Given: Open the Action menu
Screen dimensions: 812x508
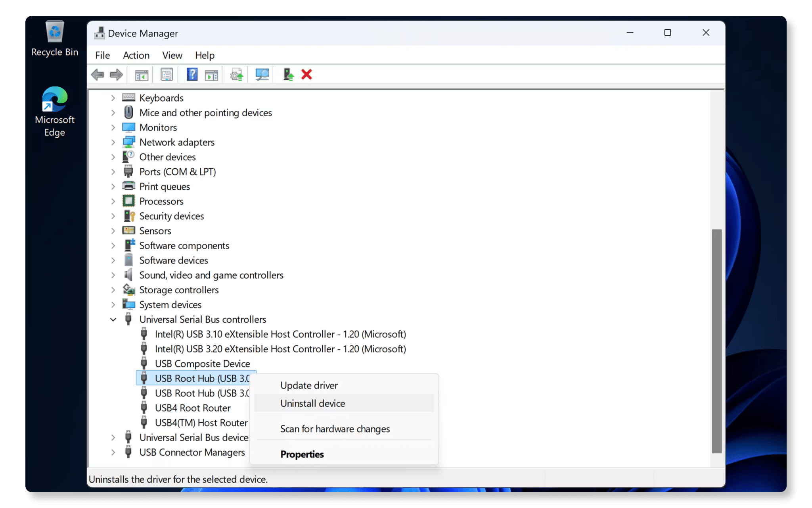Looking at the screenshot, I should [x=136, y=55].
